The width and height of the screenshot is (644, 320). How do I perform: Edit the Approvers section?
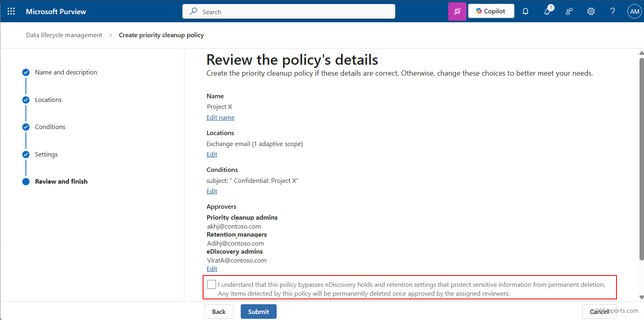tap(212, 269)
